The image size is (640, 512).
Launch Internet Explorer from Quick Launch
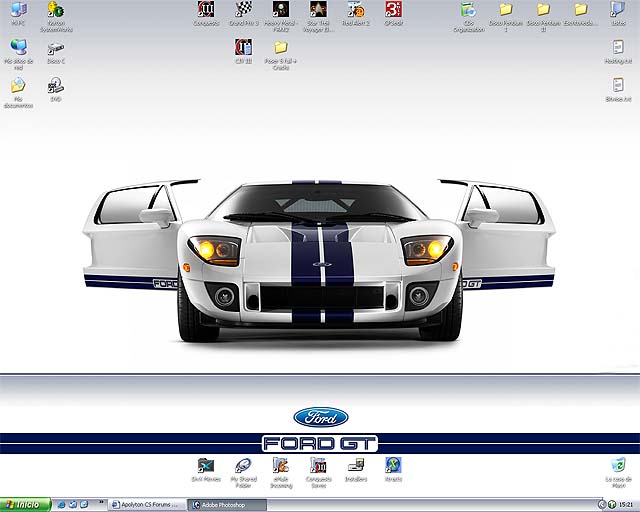click(60, 504)
